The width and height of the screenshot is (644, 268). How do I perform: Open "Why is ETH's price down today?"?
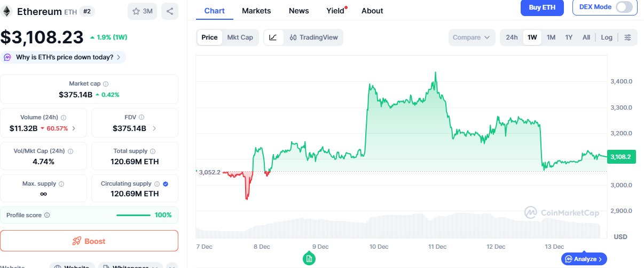tap(64, 57)
